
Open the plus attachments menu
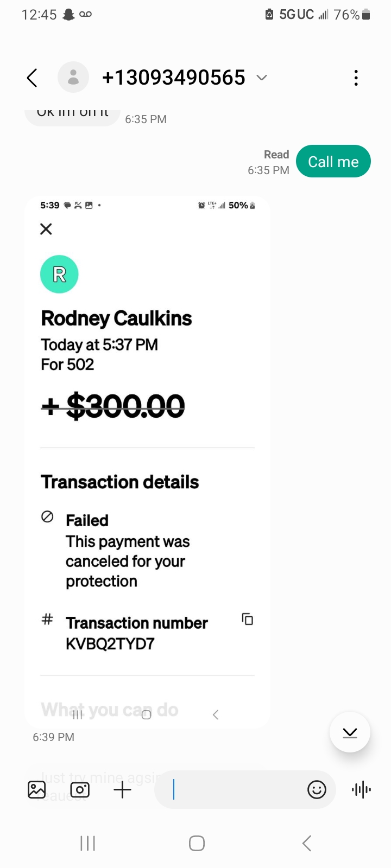[123, 790]
